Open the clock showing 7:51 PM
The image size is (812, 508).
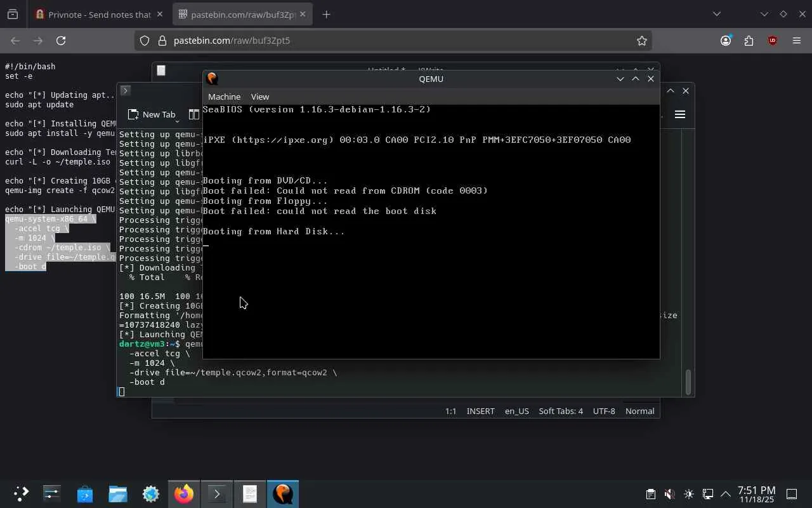tap(756, 495)
